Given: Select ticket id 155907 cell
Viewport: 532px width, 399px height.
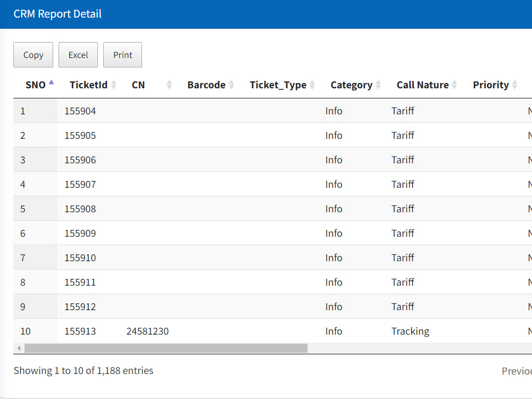Looking at the screenshot, I should pyautogui.click(x=80, y=184).
